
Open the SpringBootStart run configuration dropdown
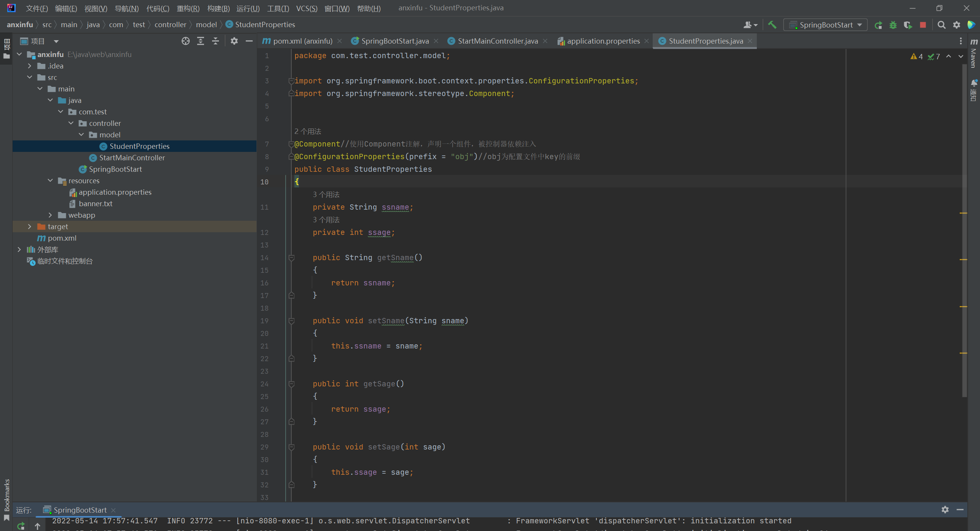pos(826,25)
